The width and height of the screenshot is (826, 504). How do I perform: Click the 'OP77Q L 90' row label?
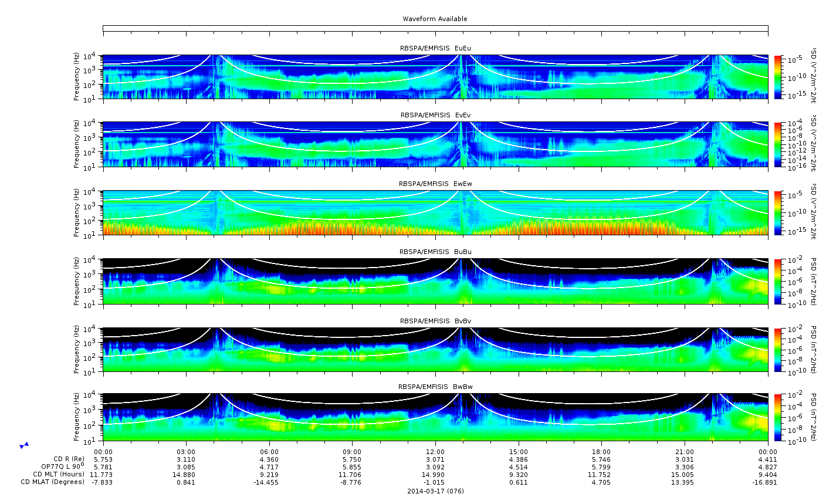[62, 466]
